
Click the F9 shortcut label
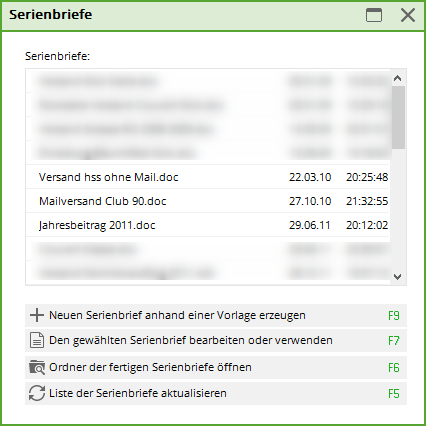tap(394, 316)
